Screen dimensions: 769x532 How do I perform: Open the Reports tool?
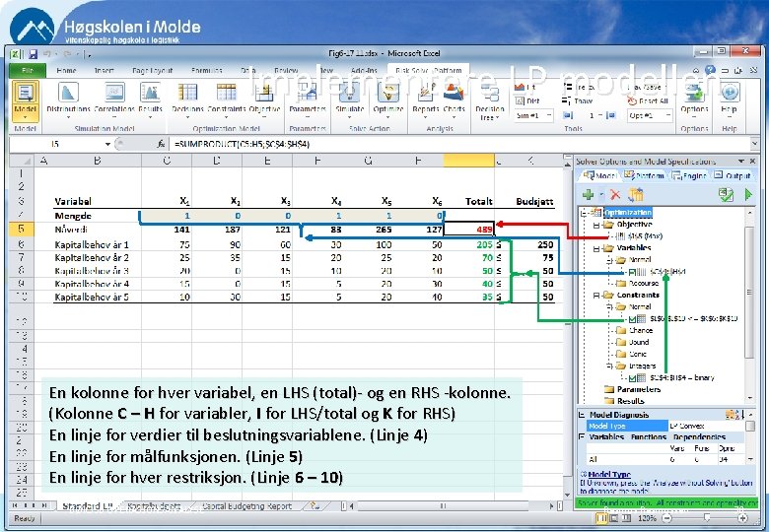point(425,100)
